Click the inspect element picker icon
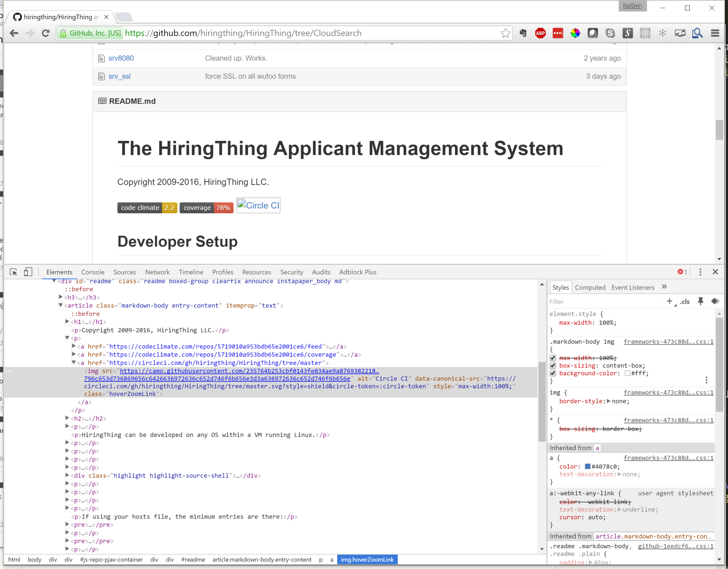Screen dimensions: 728x569 point(14,272)
